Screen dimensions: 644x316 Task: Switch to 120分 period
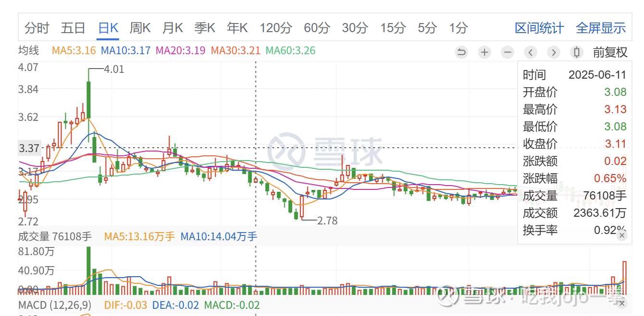point(276,28)
